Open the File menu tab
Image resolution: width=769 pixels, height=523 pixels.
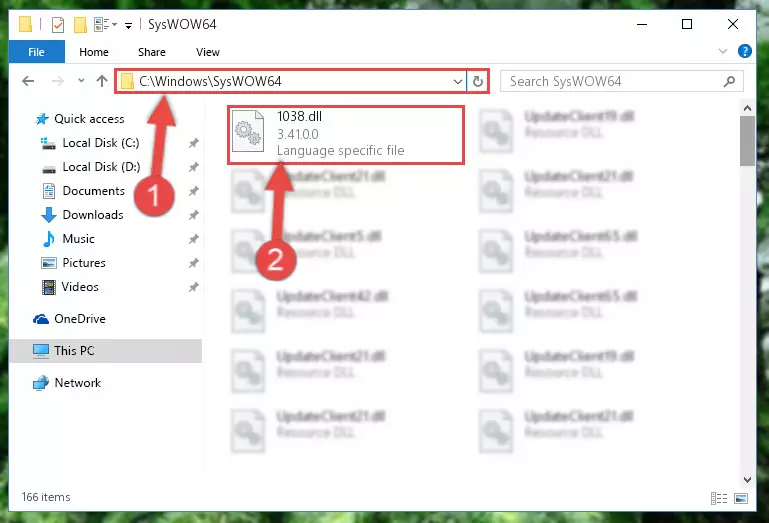click(x=36, y=52)
